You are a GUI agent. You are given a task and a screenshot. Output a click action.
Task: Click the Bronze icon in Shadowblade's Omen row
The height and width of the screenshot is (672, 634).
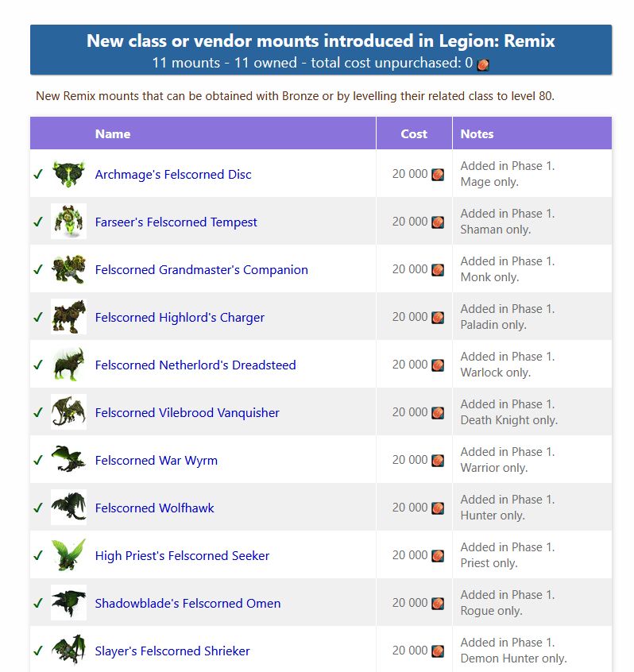[x=438, y=603]
